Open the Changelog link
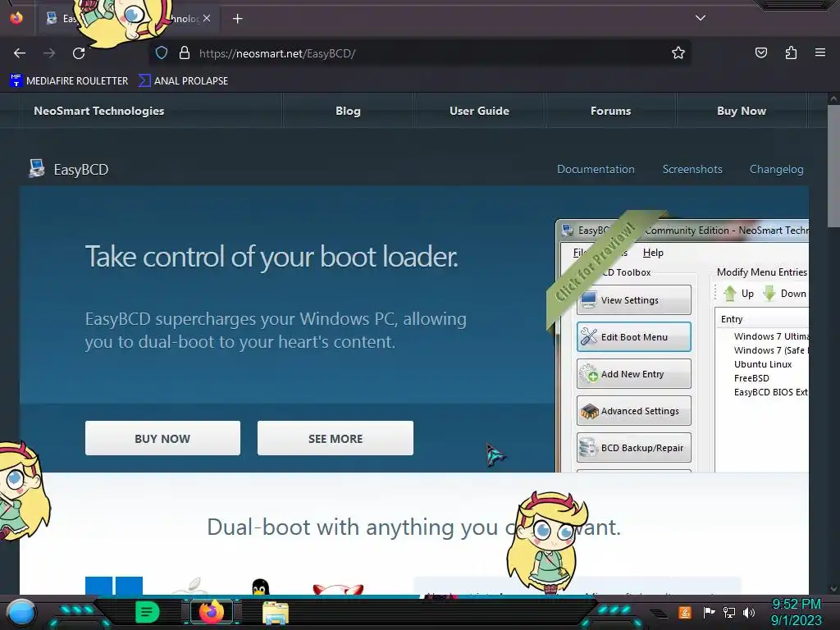840x630 pixels. (776, 169)
